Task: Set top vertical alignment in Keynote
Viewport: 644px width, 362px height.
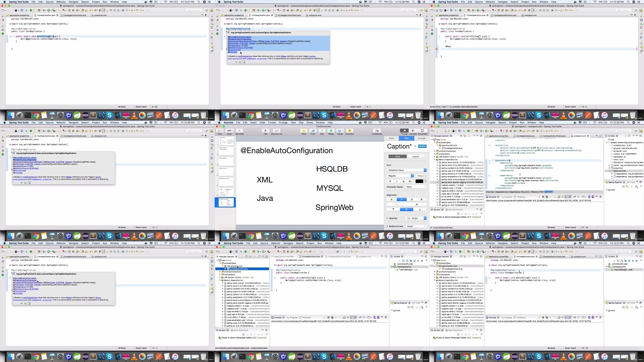Action: pyautogui.click(x=393, y=209)
